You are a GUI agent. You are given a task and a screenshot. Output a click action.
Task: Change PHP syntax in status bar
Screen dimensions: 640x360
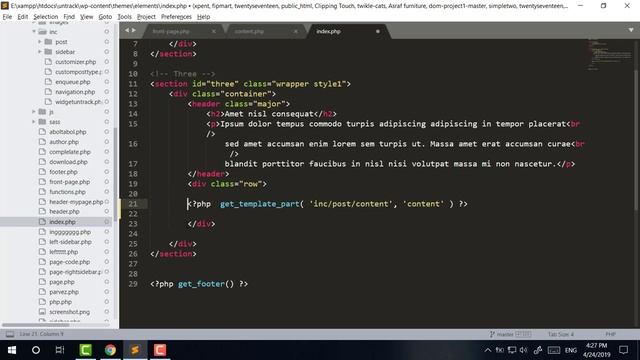(x=611, y=334)
